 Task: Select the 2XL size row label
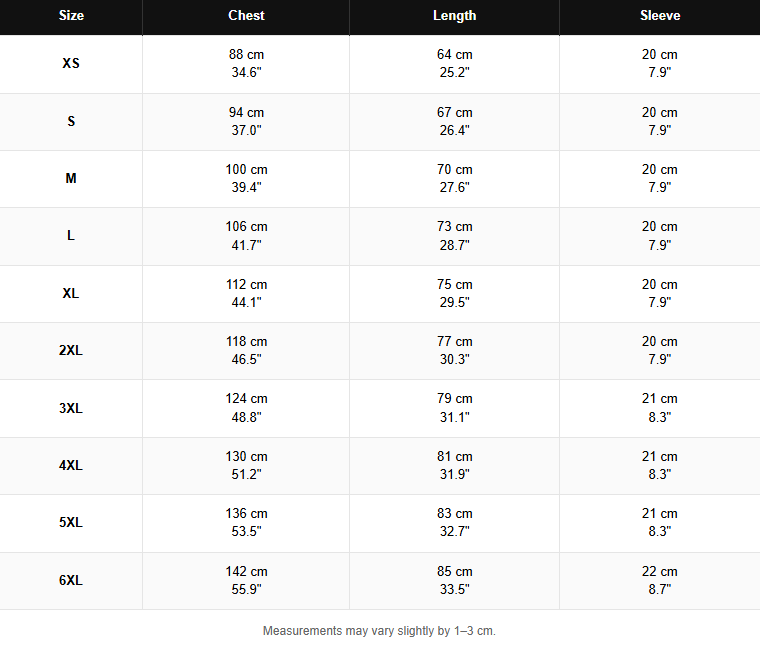click(x=71, y=350)
